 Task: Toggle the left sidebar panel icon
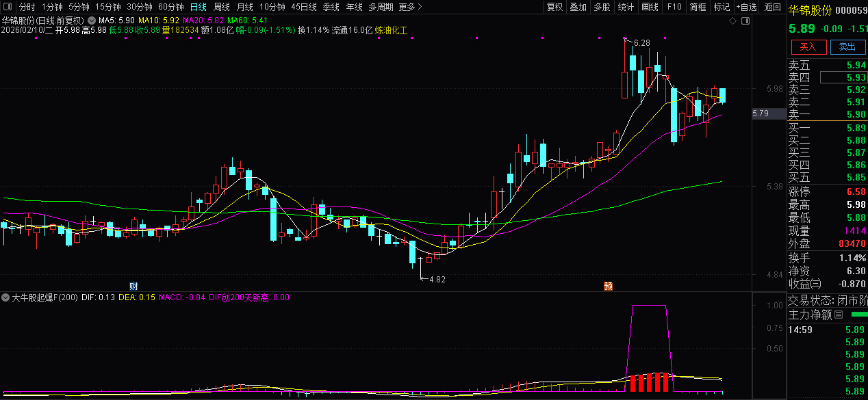[x=7, y=7]
